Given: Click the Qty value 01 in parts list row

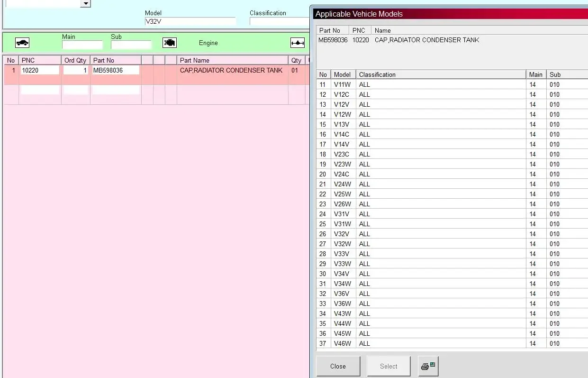Looking at the screenshot, I should tap(295, 70).
